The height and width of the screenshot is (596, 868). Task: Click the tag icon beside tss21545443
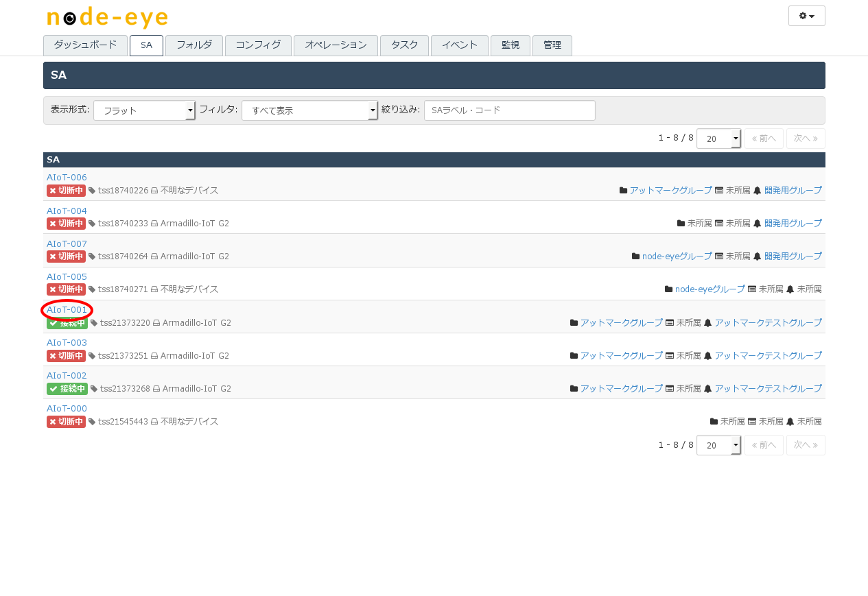(x=92, y=421)
